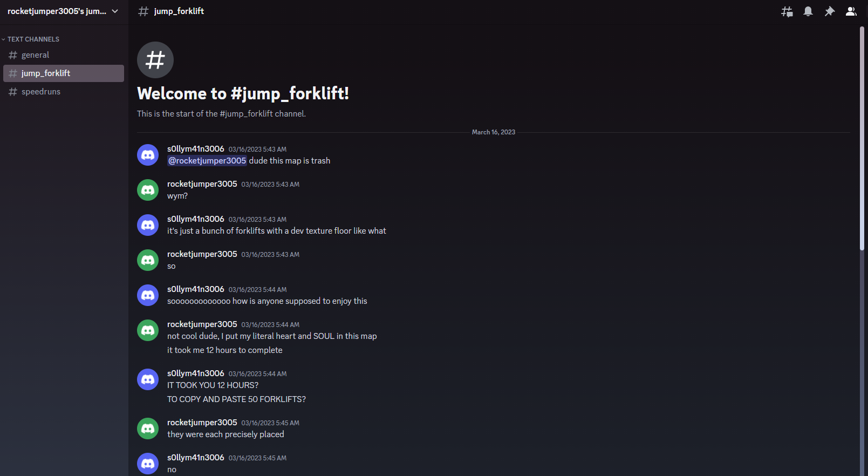Open the general channel
This screenshot has height=476, width=868.
64,55
